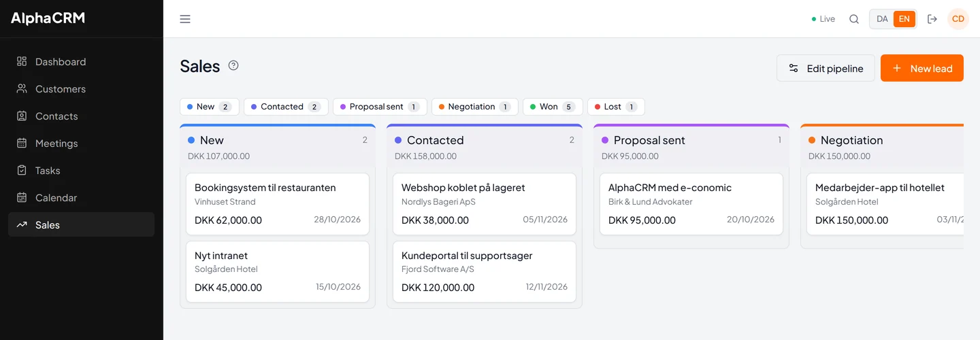Click the DKK 158,000.00 column total
This screenshot has width=980, height=340.
click(x=425, y=156)
